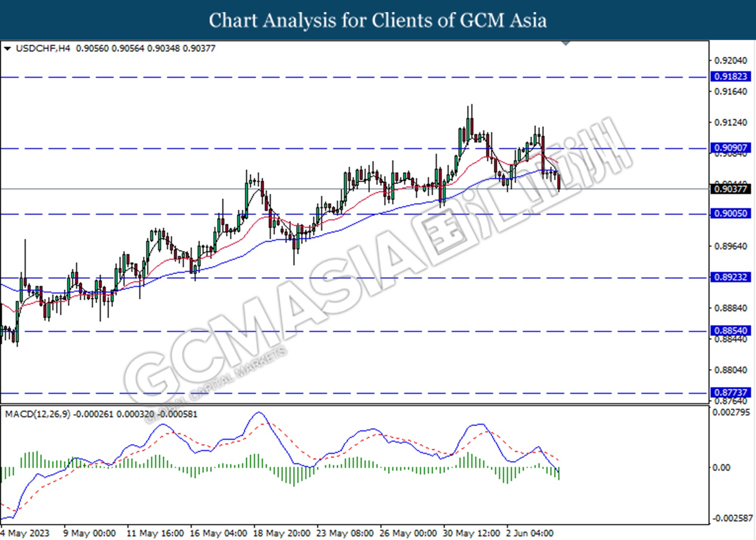This screenshot has width=756, height=540.
Task: Select the MACD(12,26,9) indicator label
Action: [x=37, y=414]
